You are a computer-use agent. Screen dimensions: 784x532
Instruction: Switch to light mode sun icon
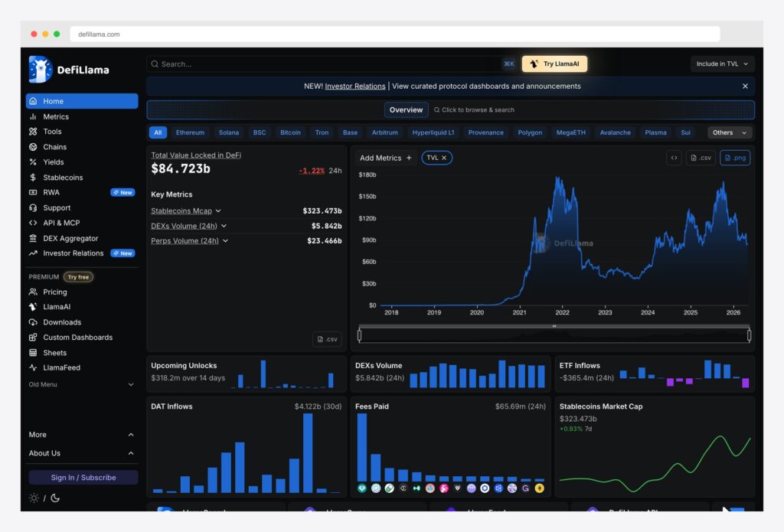pos(34,498)
